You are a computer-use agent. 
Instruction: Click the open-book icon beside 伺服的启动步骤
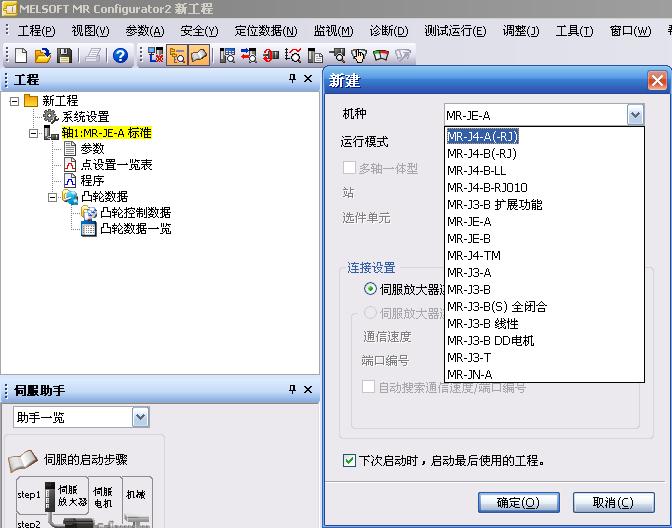pyautogui.click(x=23, y=461)
